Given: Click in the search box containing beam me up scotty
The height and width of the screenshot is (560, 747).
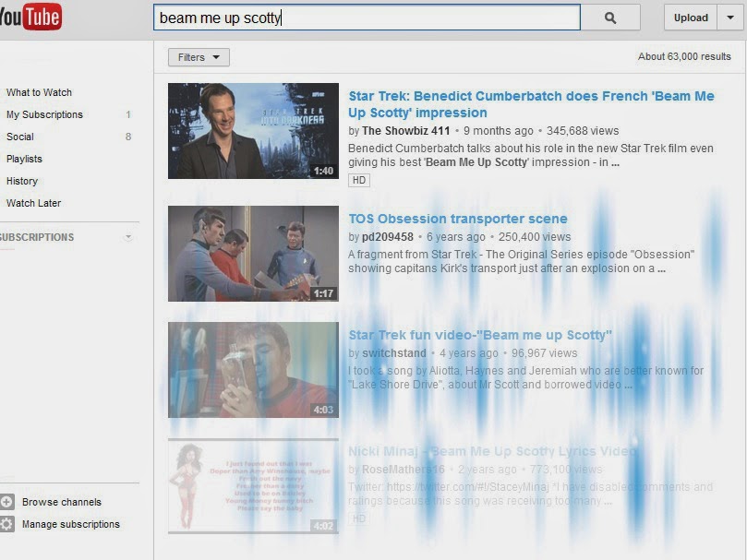Looking at the screenshot, I should [367, 18].
